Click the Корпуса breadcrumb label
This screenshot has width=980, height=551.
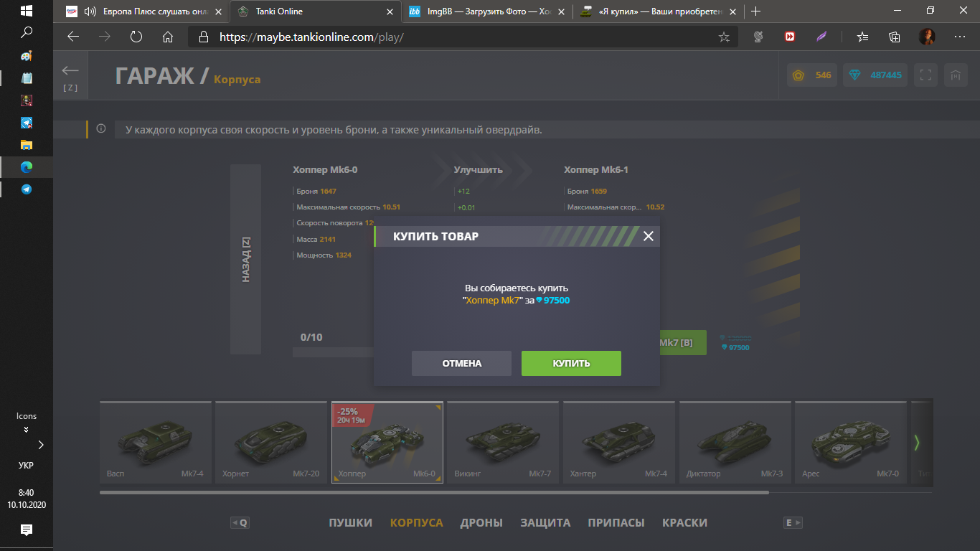[237, 79]
